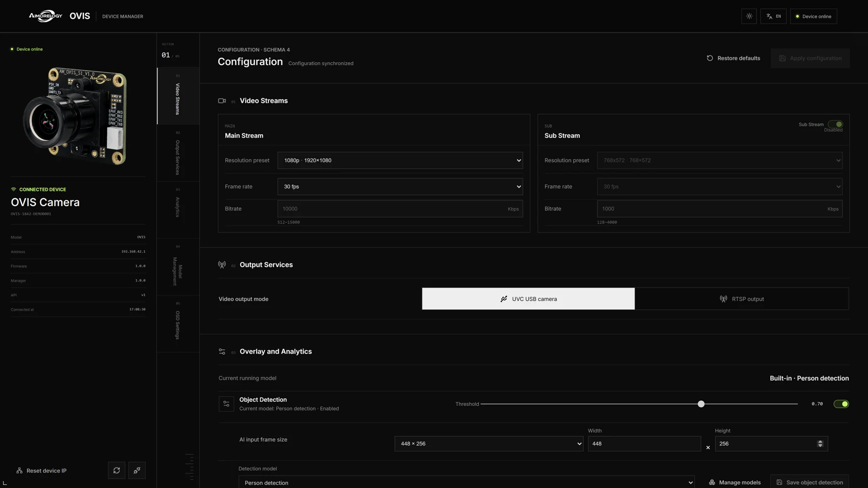The height and width of the screenshot is (488, 868).
Task: Click Apply configuration button
Action: [810, 58]
